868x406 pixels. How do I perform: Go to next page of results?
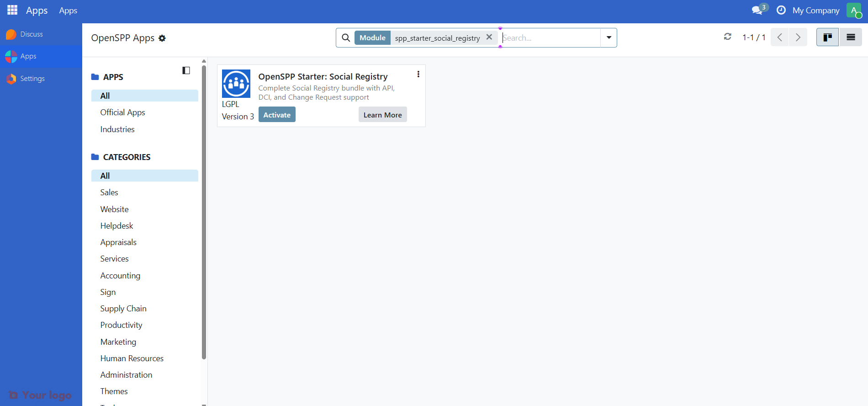(x=798, y=37)
